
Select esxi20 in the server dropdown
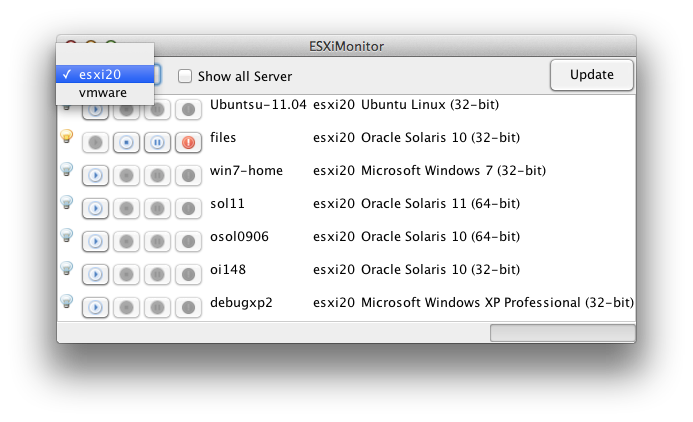[105, 74]
